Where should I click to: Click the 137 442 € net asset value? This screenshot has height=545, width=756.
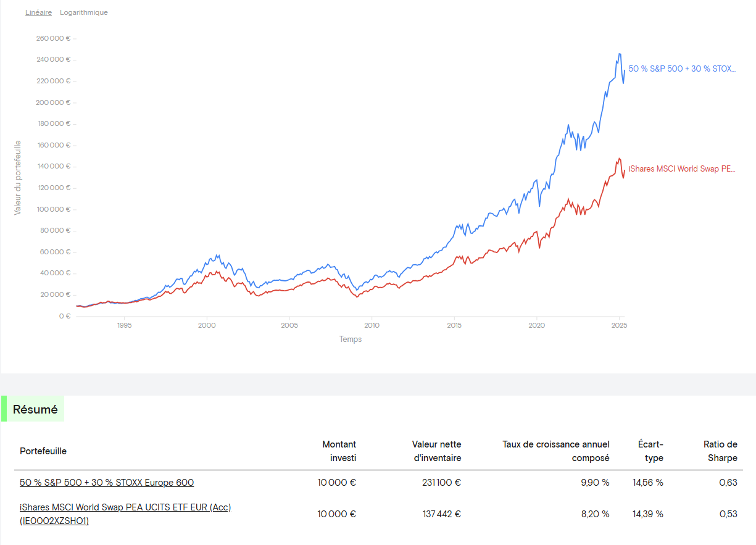pos(439,514)
